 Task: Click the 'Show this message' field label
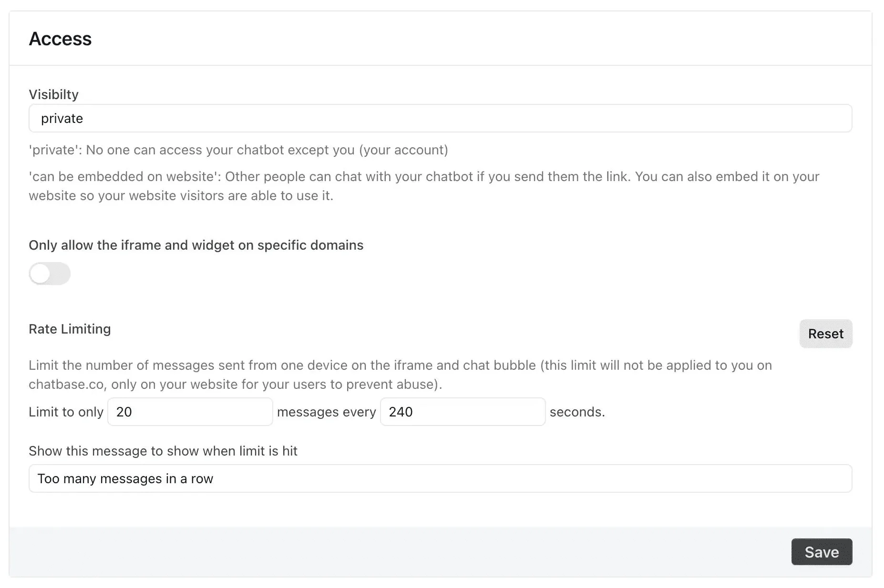163,451
